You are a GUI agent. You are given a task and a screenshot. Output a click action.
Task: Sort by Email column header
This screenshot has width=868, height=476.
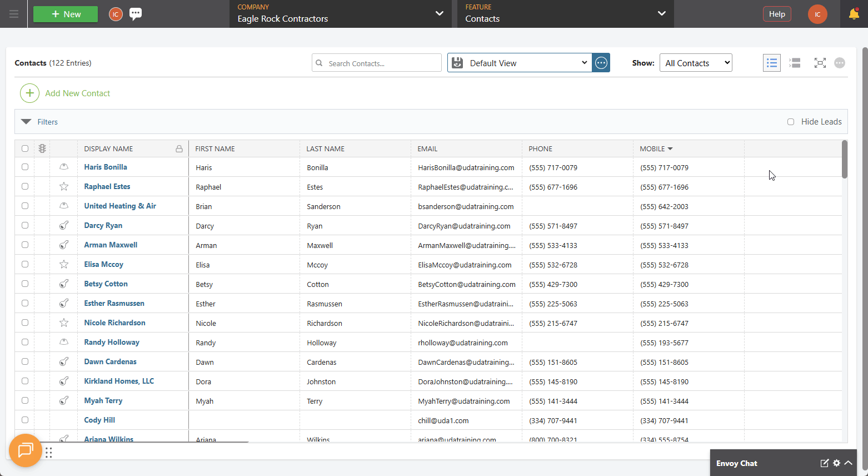(x=428, y=148)
